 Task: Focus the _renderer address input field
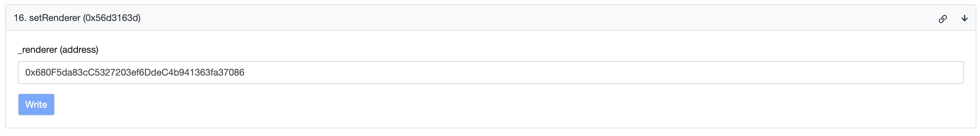pyautogui.click(x=490, y=72)
